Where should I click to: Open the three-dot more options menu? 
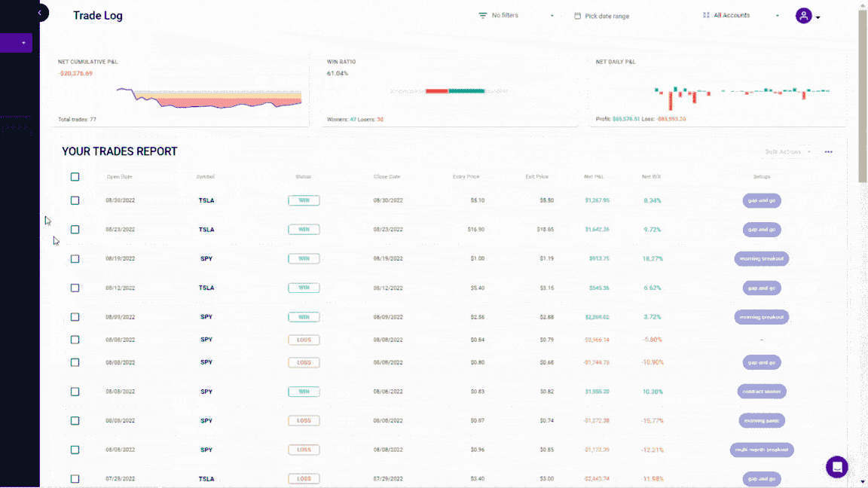pyautogui.click(x=829, y=152)
